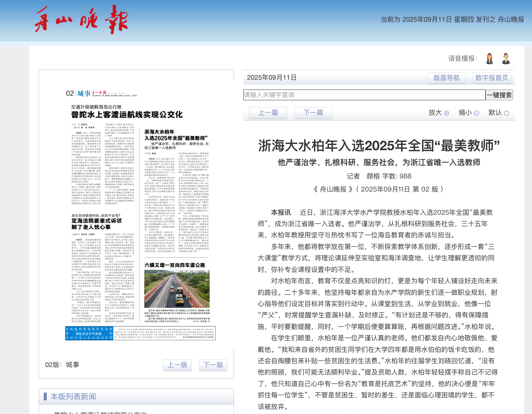Open next page with 下一版
Viewport: 532px width, 414px height.
tap(213, 365)
